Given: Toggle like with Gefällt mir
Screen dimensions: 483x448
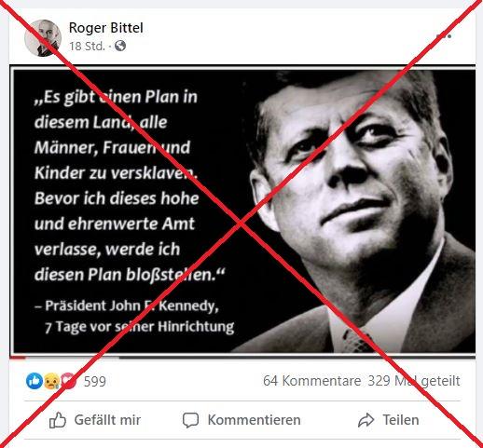Looking at the screenshot, I should pos(95,420).
